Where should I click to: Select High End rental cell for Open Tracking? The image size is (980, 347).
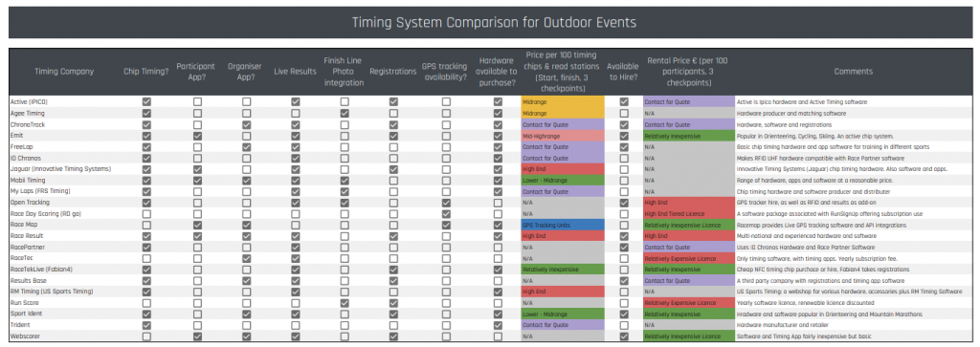tap(689, 203)
